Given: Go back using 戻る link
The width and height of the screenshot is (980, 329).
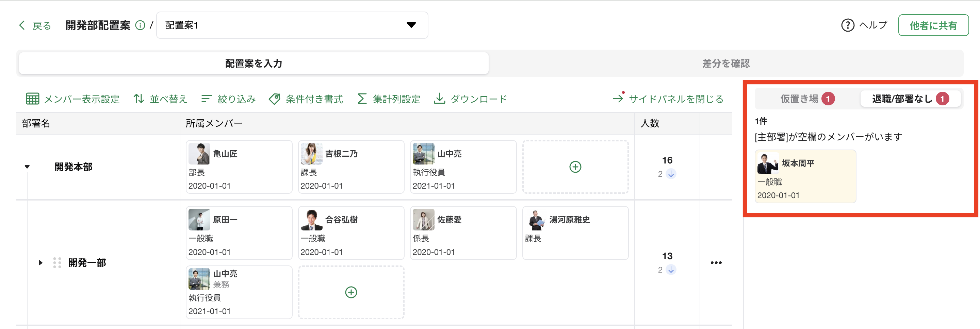Looking at the screenshot, I should (35, 25).
